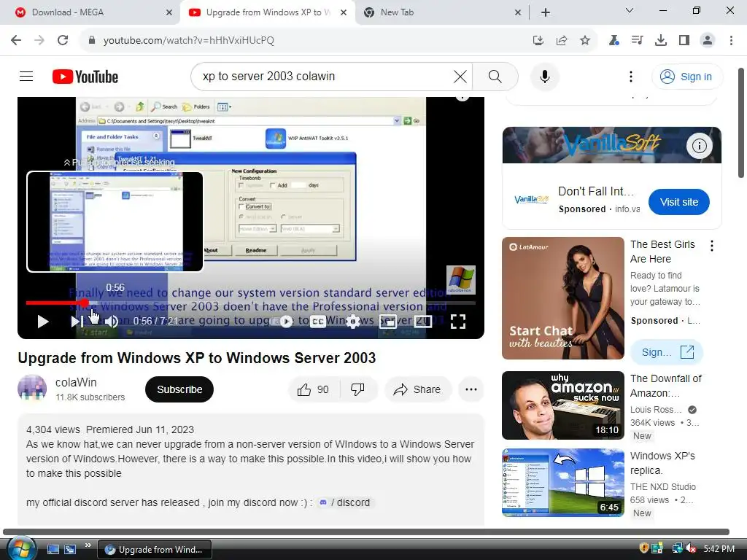Open Latamour Start Chat ad image

563,298
